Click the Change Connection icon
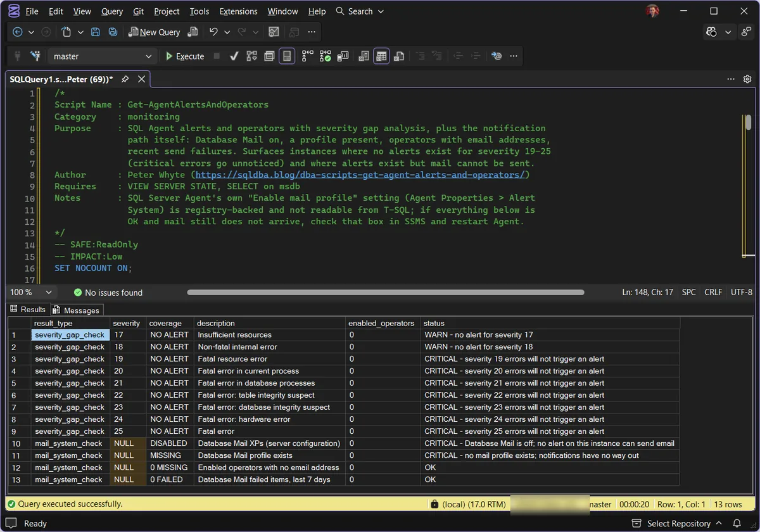Image resolution: width=760 pixels, height=532 pixels. click(x=35, y=56)
